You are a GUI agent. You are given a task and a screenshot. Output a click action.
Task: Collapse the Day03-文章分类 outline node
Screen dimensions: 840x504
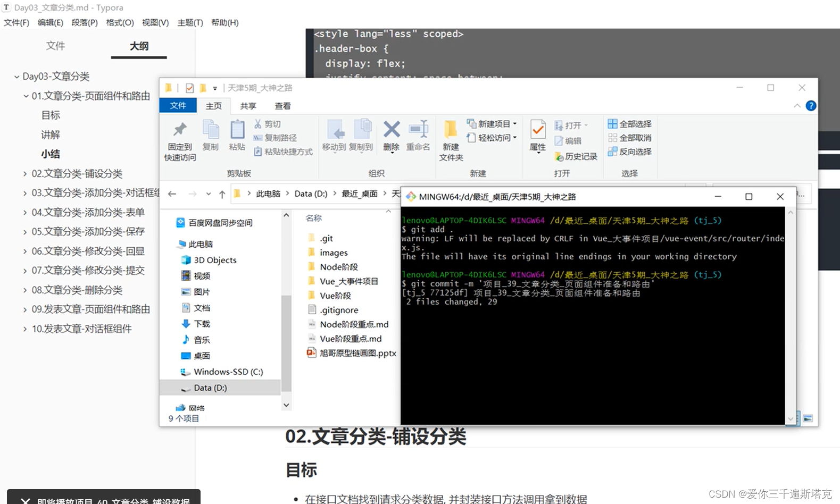click(x=16, y=77)
